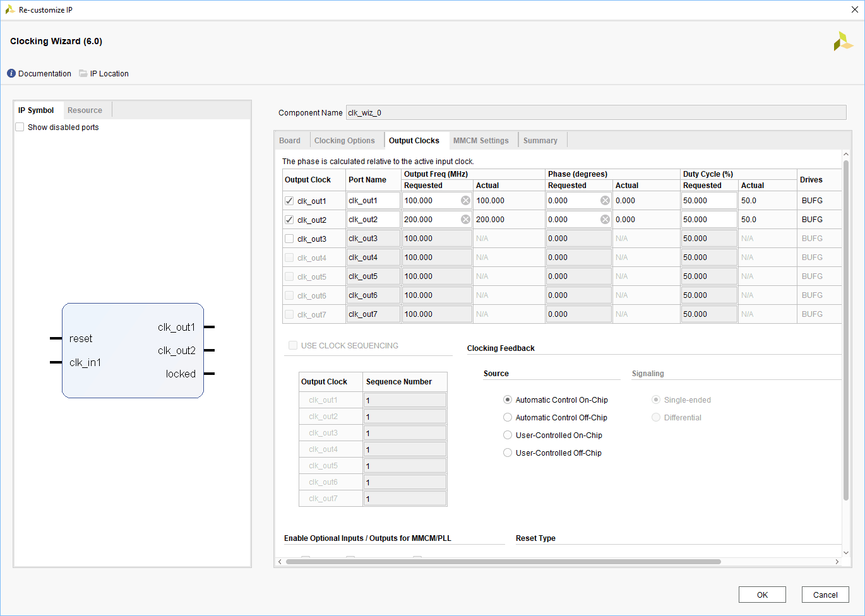The image size is (865, 616).
Task: Clear clk_out2 requested phase value
Action: tap(605, 220)
